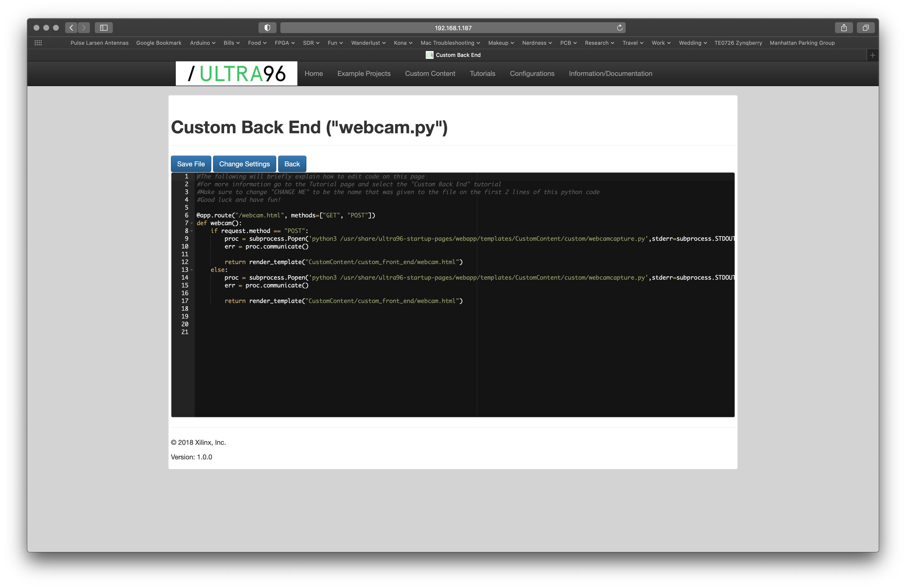Open the bookmarks grid icon

pos(38,43)
